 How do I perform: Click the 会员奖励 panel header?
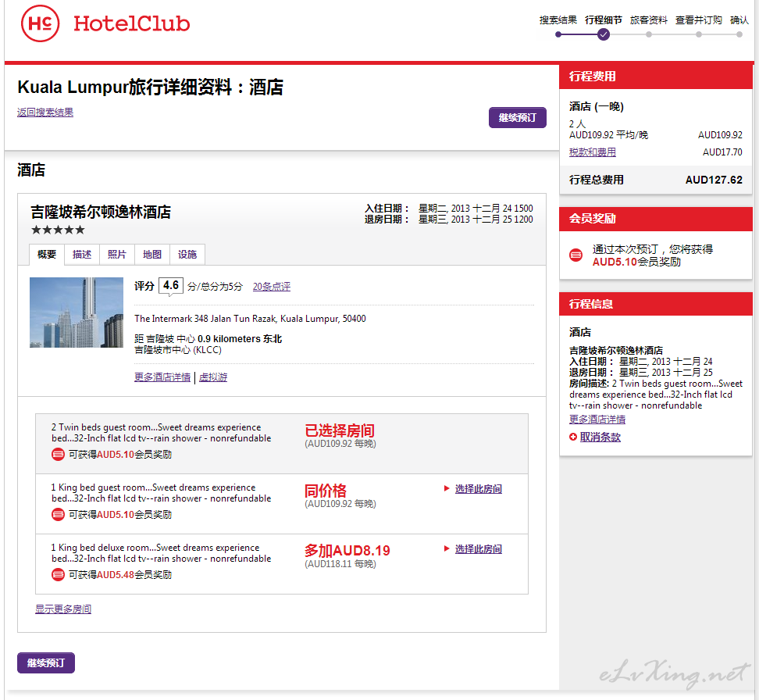656,219
